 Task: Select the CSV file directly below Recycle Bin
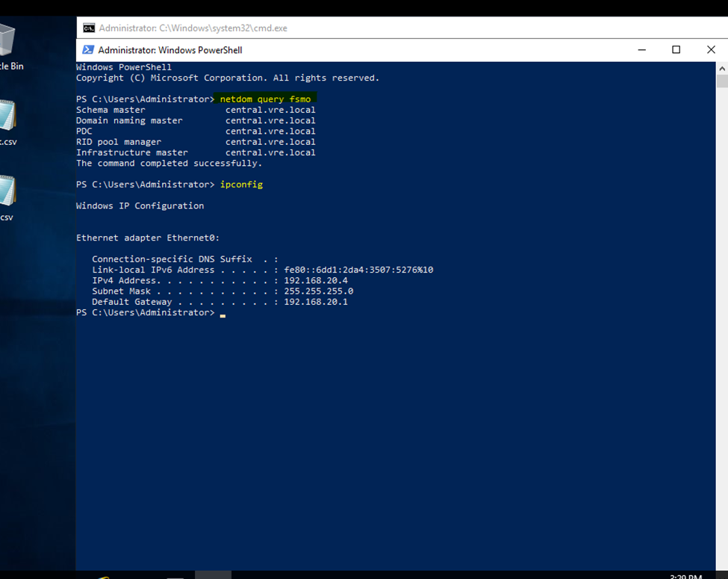click(7, 120)
